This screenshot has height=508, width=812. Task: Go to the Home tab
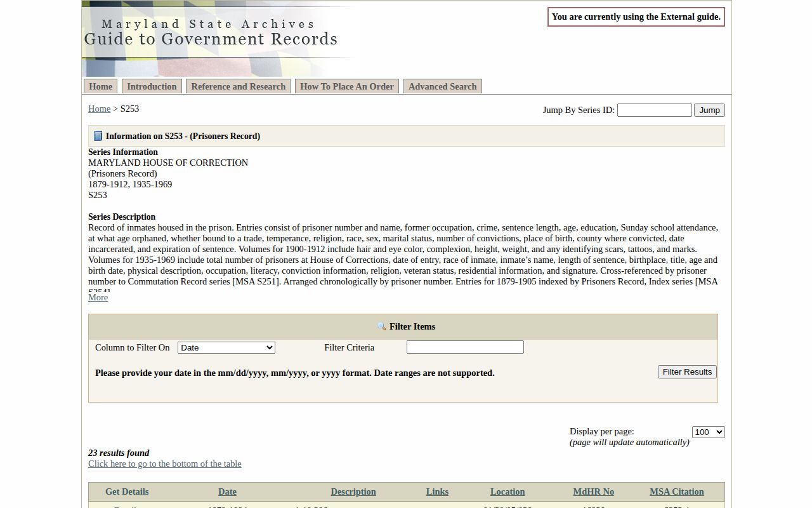[101, 86]
